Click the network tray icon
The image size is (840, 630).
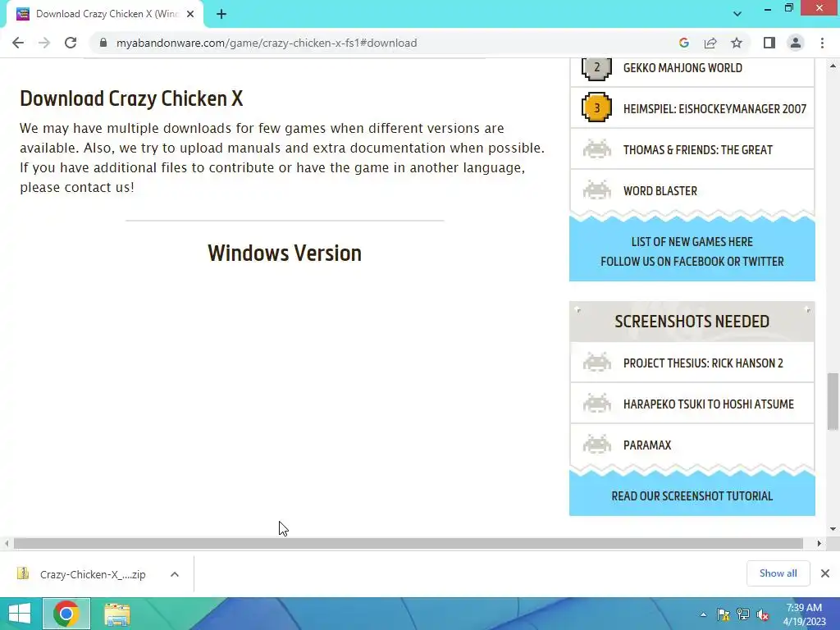[x=743, y=614]
